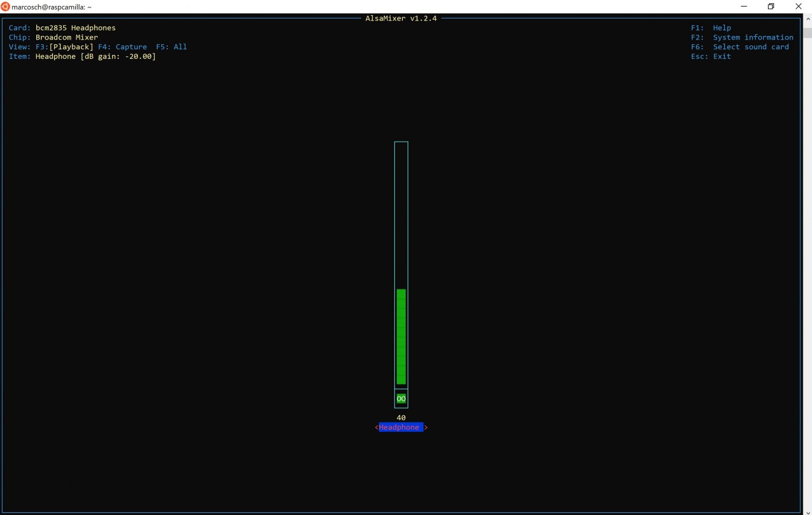Minimize the terminal window
This screenshot has width=812, height=515.
pos(744,6)
